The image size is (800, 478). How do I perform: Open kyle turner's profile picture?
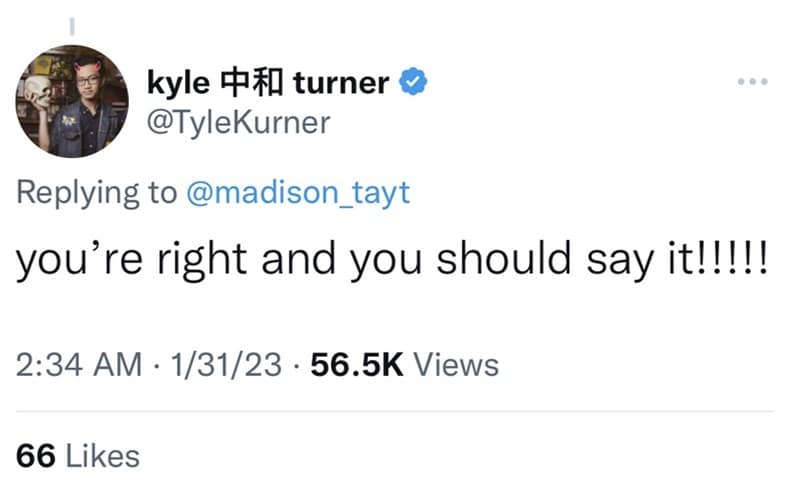(x=72, y=102)
